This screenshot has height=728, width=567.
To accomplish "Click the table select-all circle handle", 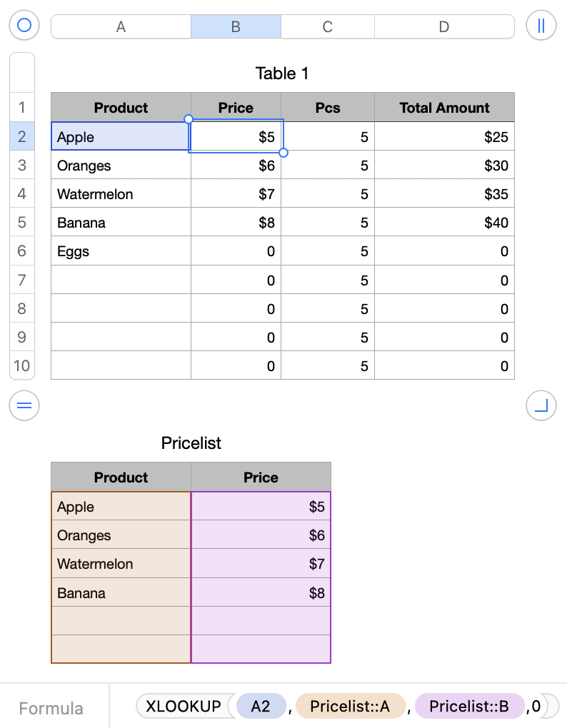I will tap(24, 26).
